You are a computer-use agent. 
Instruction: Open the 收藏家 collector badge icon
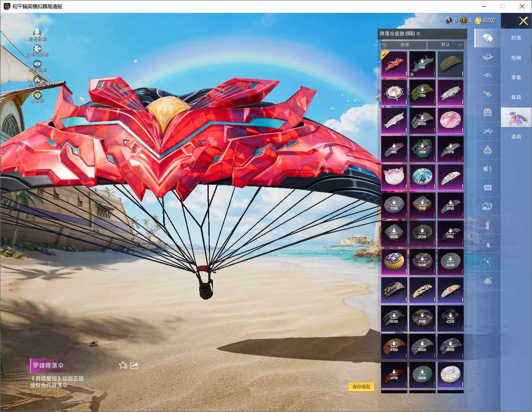[37, 97]
